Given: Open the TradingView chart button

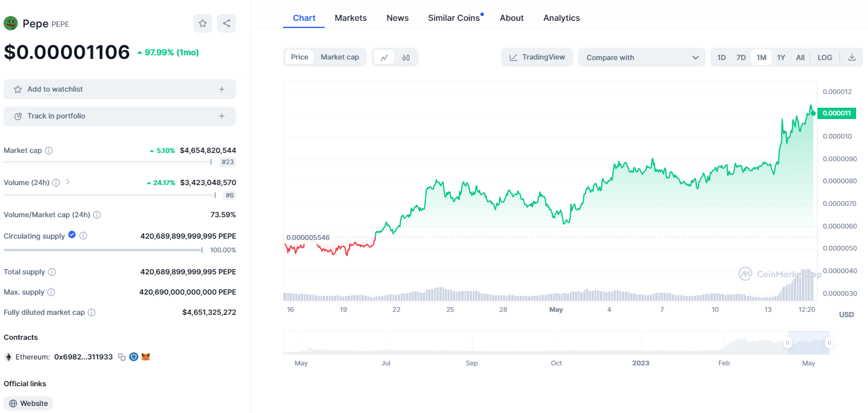Looking at the screenshot, I should pos(537,57).
